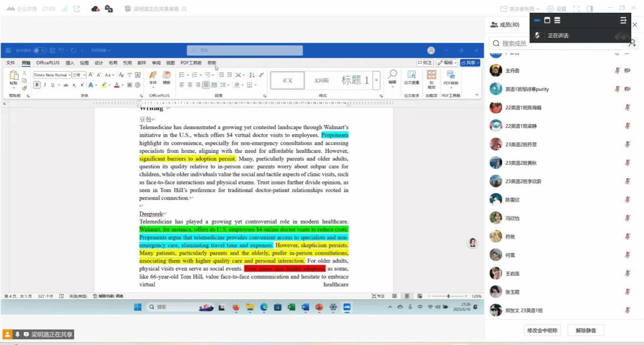The height and width of the screenshot is (345, 644).
Task: Click the Edge browser icon in taskbar
Action: tap(264, 307)
